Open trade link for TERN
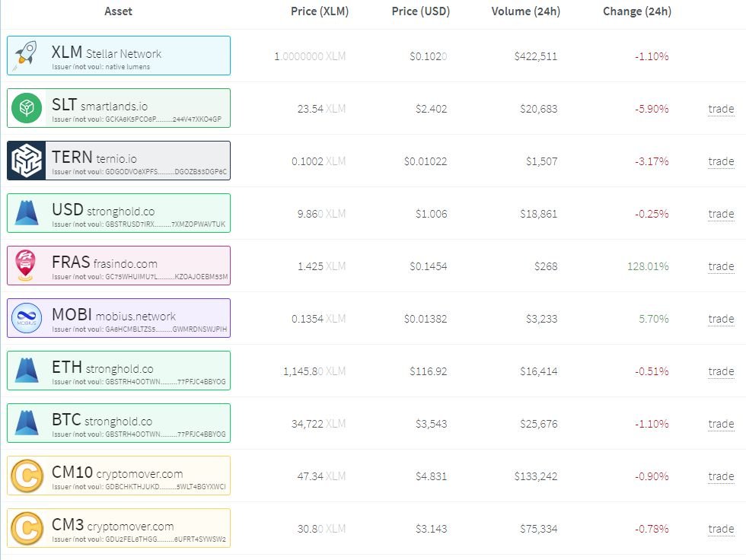The image size is (746, 560). coord(721,161)
